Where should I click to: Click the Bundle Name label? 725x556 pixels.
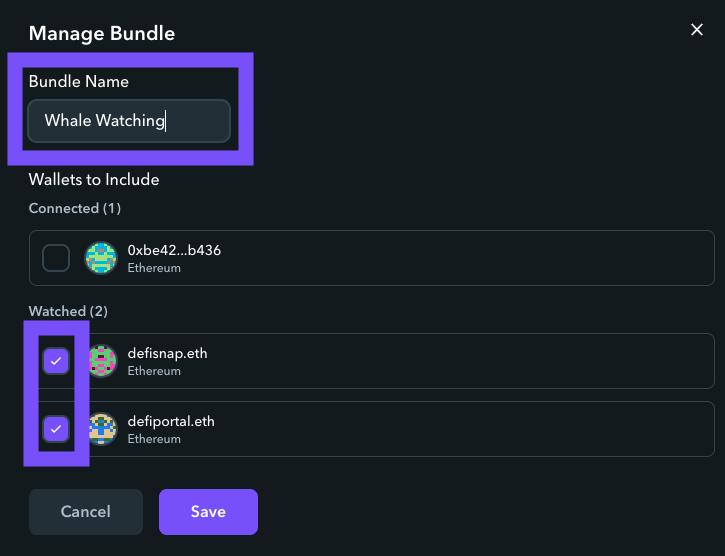tap(79, 82)
